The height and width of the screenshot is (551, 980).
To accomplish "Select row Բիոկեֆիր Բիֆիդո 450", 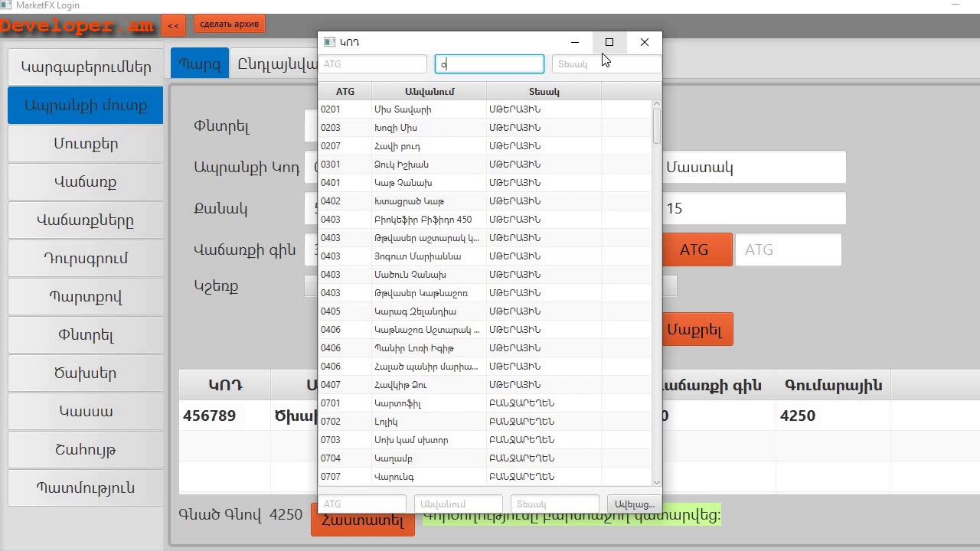I will point(485,220).
